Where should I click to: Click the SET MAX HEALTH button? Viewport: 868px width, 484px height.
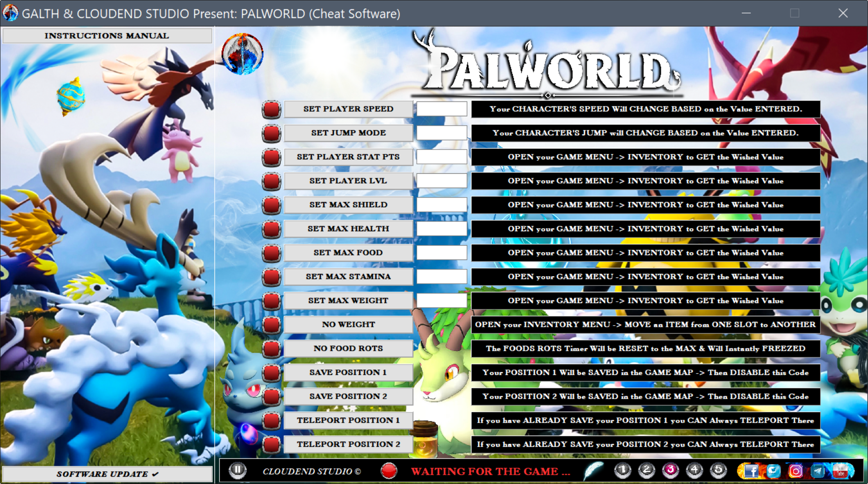[x=348, y=229]
